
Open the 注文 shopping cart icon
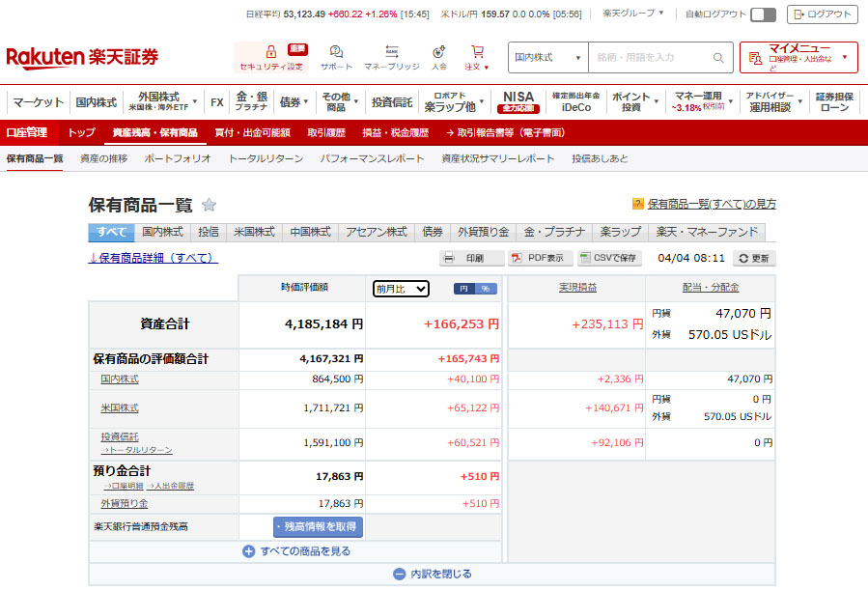(x=477, y=52)
